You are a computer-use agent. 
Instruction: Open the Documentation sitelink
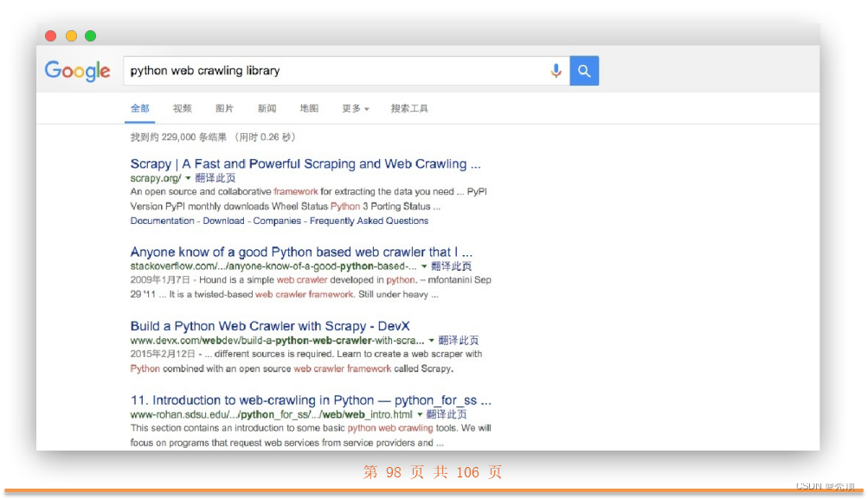tap(162, 221)
